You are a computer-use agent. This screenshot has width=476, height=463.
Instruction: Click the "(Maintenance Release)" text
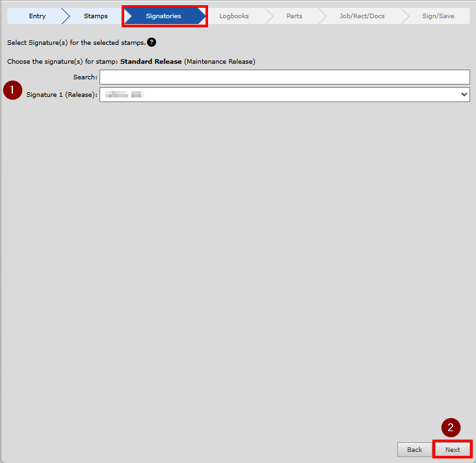(220, 62)
